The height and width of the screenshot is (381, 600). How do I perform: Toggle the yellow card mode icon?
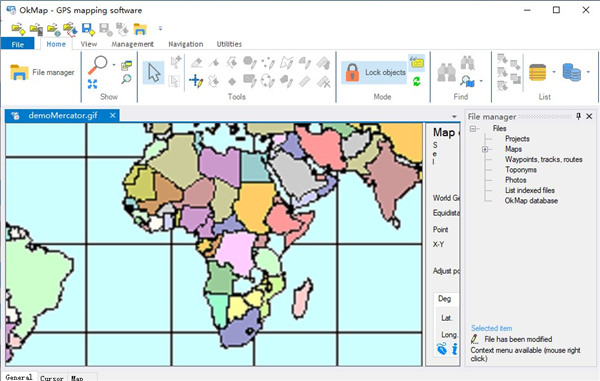point(417,63)
